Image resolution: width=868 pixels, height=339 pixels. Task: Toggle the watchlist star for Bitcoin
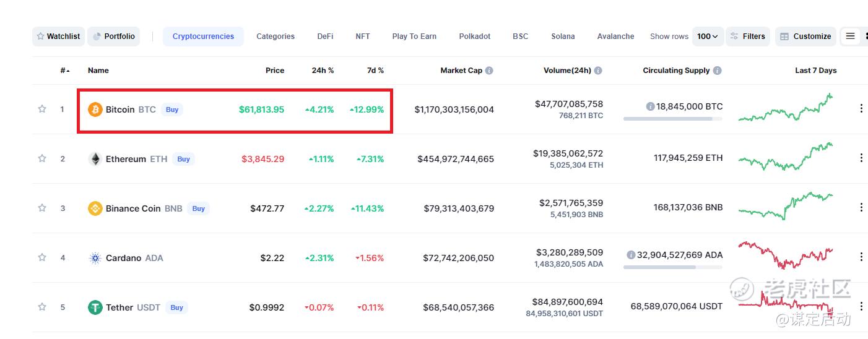pyautogui.click(x=42, y=109)
